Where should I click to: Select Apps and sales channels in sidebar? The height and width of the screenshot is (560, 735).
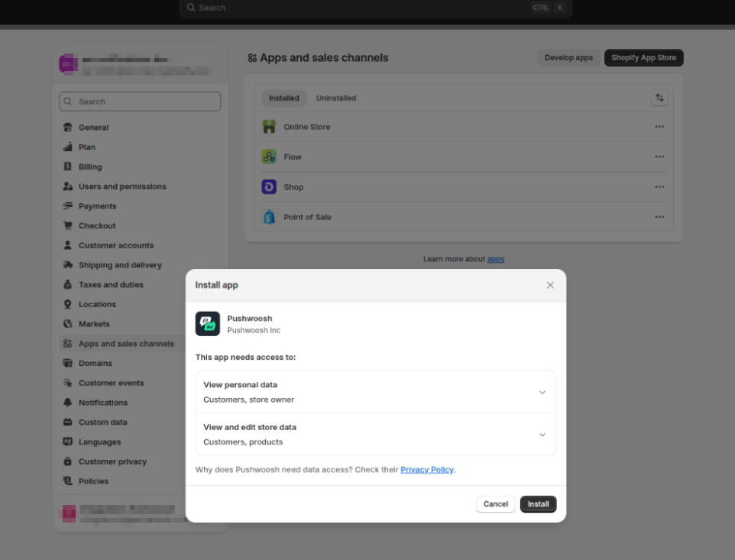coord(123,344)
